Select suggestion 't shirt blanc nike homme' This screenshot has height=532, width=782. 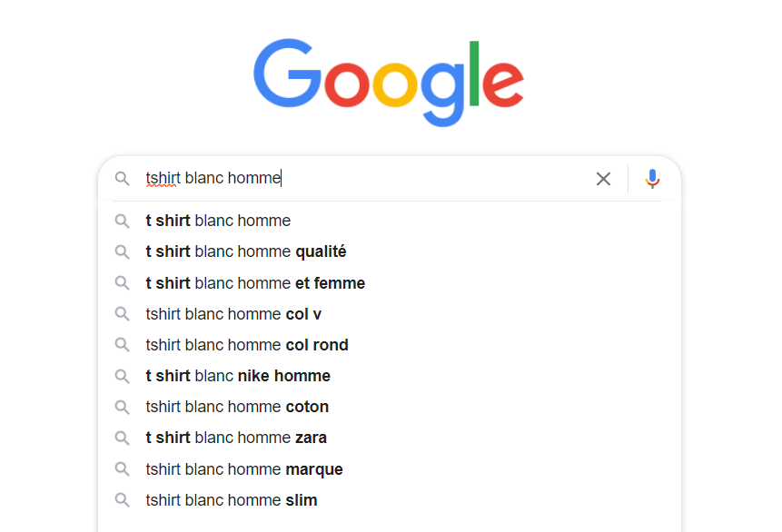[x=389, y=376]
